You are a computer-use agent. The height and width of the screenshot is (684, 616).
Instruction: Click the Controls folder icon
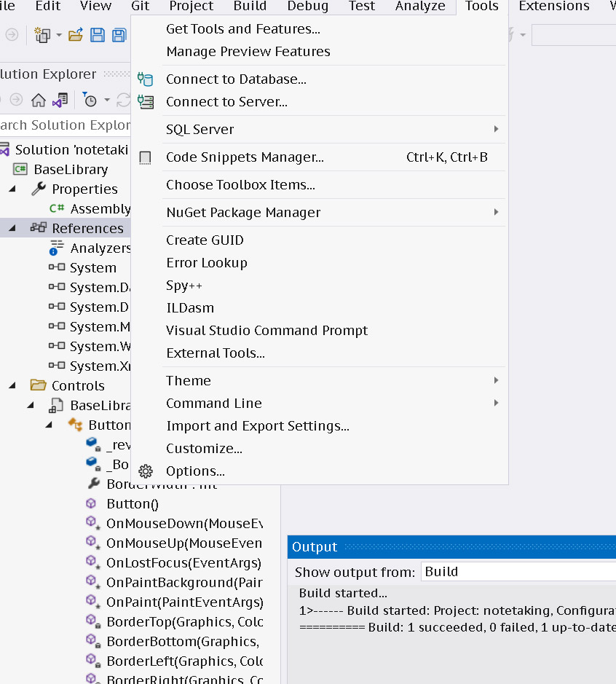coord(39,385)
